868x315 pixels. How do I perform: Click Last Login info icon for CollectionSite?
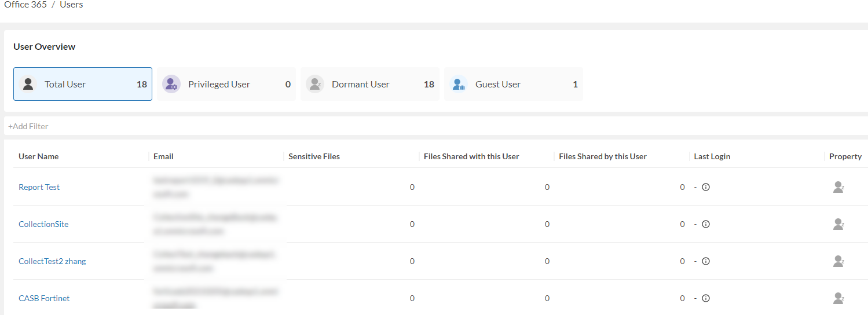pyautogui.click(x=706, y=224)
